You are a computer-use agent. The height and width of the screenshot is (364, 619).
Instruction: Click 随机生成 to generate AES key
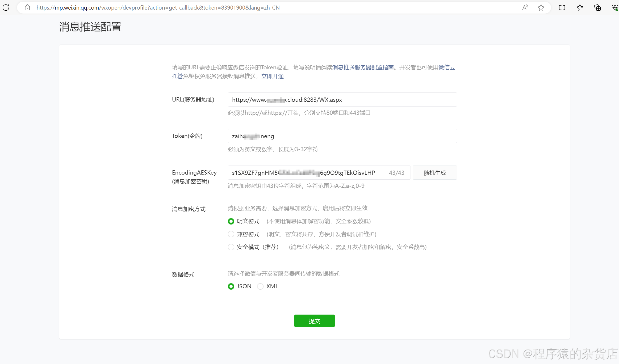(x=434, y=173)
